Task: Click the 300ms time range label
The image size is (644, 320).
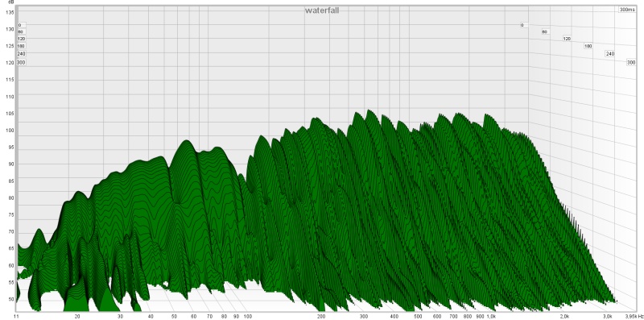Action: click(627, 10)
